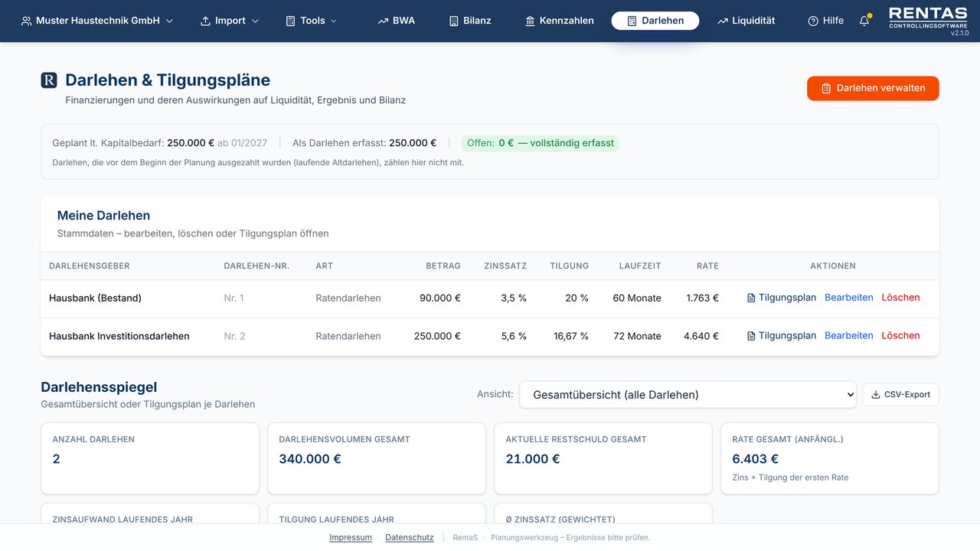Expand the Tools menu
980x551 pixels.
312,21
